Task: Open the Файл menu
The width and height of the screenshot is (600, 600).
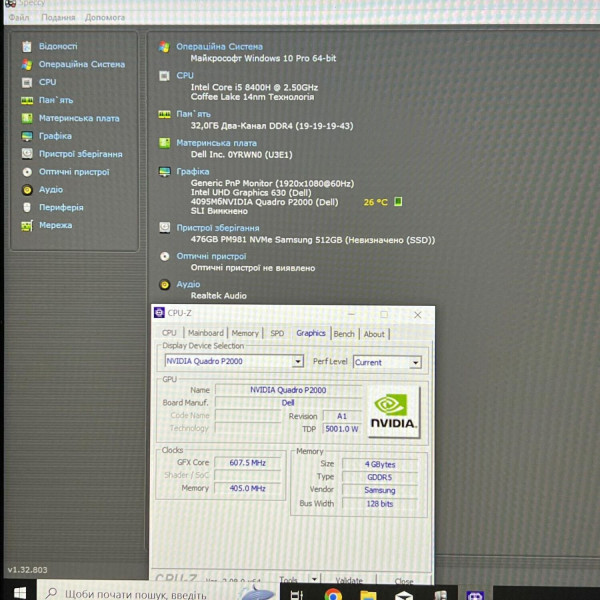Action: 18,17
